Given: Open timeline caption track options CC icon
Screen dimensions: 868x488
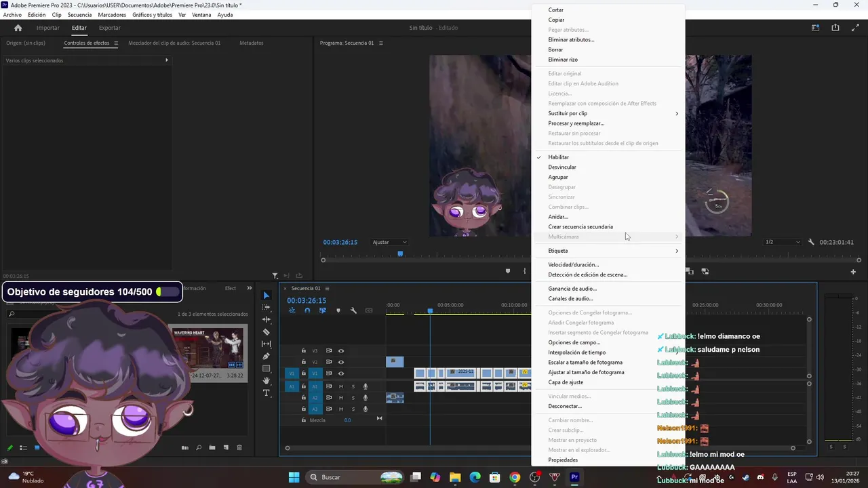Looking at the screenshot, I should (x=369, y=310).
